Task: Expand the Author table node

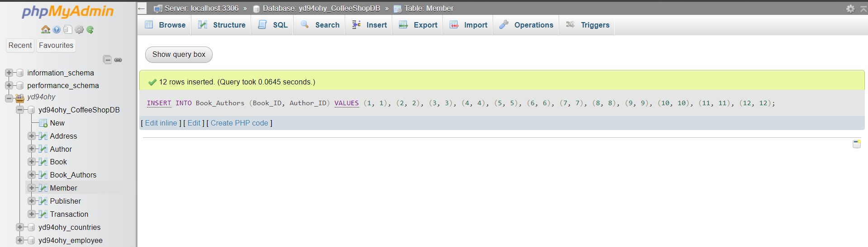Action: click(x=31, y=149)
